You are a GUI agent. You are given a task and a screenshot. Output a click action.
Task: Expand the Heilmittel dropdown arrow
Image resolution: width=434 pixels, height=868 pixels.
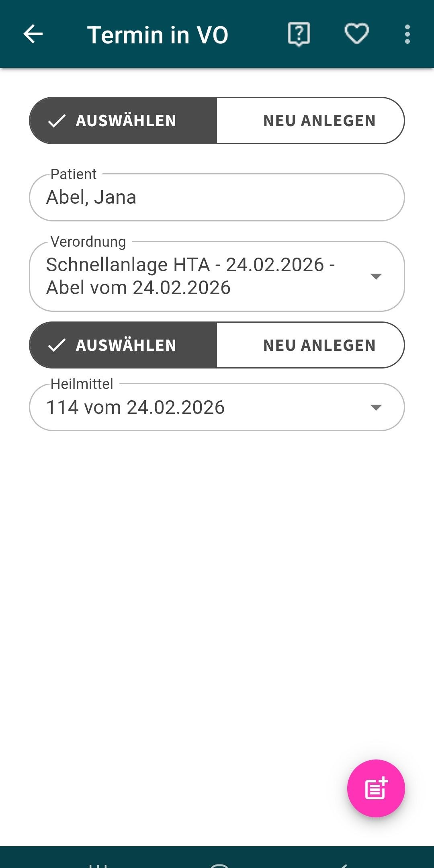376,407
